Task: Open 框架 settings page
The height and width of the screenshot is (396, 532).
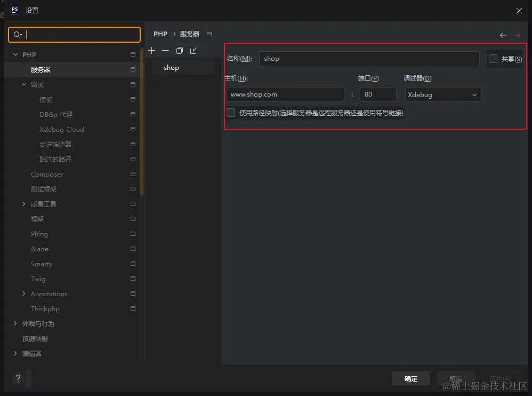Action: [x=37, y=219]
